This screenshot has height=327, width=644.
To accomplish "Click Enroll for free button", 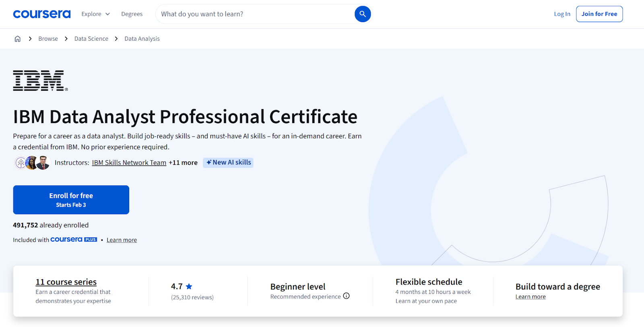I will [71, 200].
